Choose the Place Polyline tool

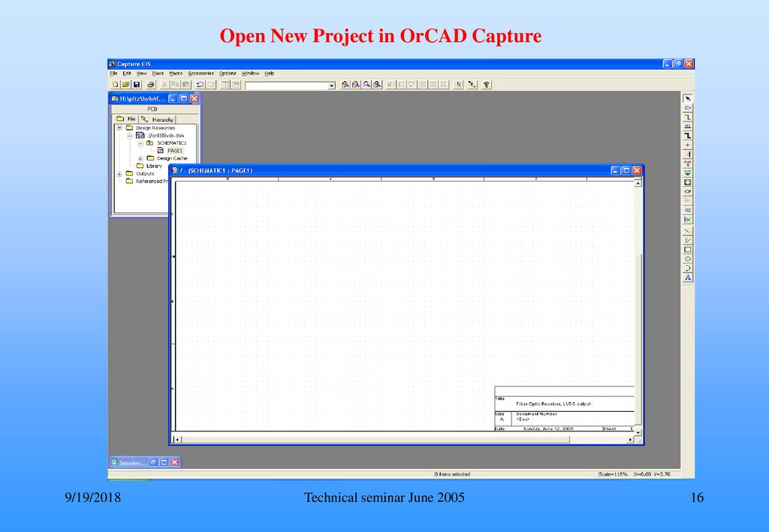coord(688,239)
